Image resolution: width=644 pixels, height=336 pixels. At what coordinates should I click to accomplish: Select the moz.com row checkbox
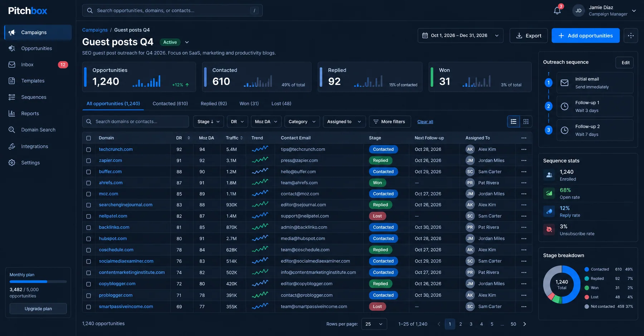coord(89,194)
